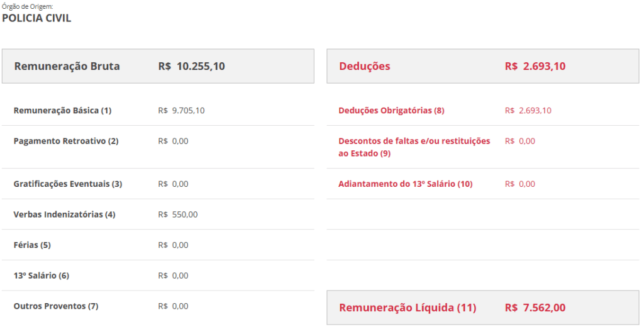
Task: Select the R$ 550,00 indemnity value
Action: (x=178, y=215)
